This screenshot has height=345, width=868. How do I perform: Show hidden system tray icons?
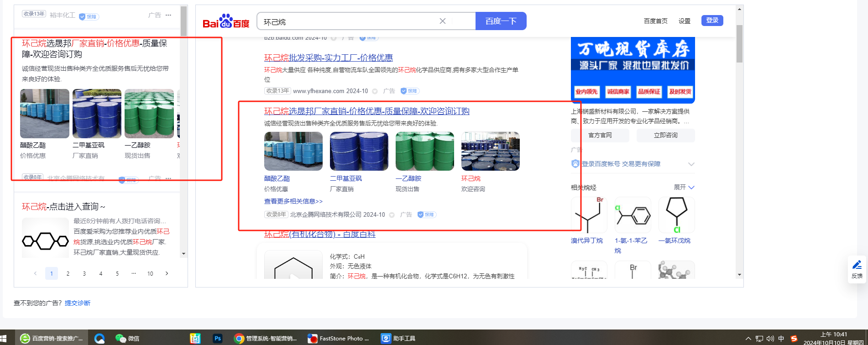(x=748, y=339)
